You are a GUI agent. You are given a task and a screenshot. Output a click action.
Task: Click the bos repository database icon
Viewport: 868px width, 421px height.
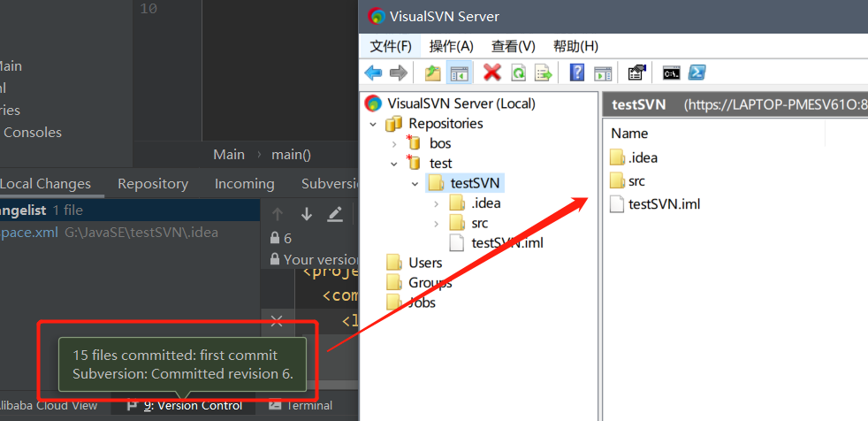[414, 143]
